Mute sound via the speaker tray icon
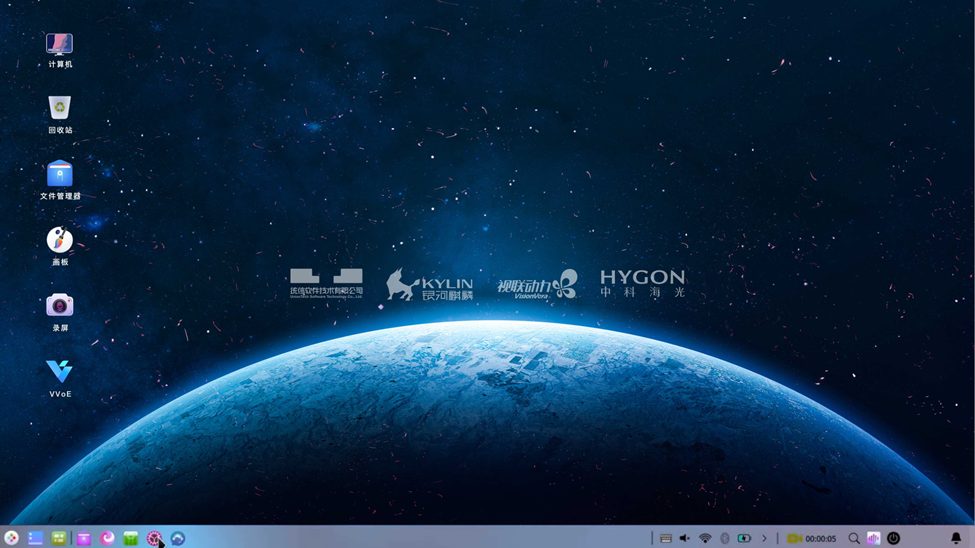Image resolution: width=975 pixels, height=548 pixels. pyautogui.click(x=685, y=538)
